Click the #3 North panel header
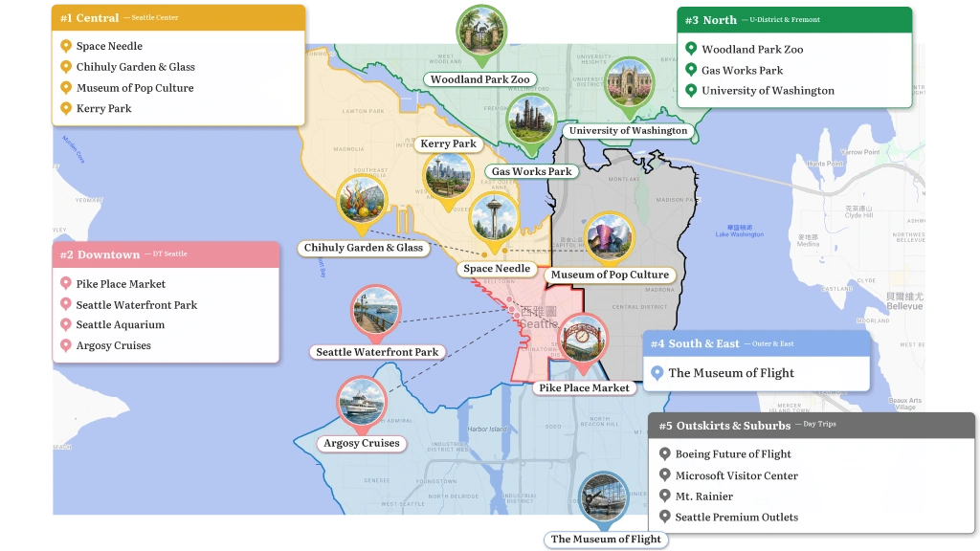Viewport: 980px width, 551px height. 794,20
